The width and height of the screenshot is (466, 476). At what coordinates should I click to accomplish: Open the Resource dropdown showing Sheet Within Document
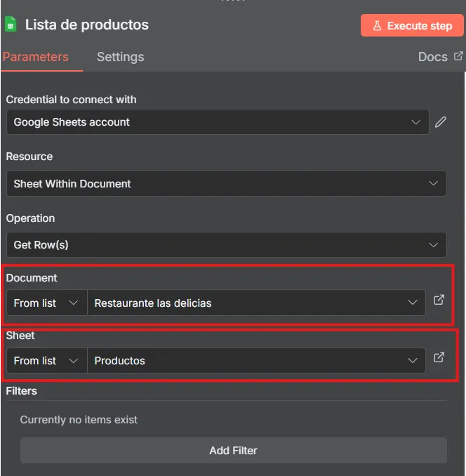[226, 184]
